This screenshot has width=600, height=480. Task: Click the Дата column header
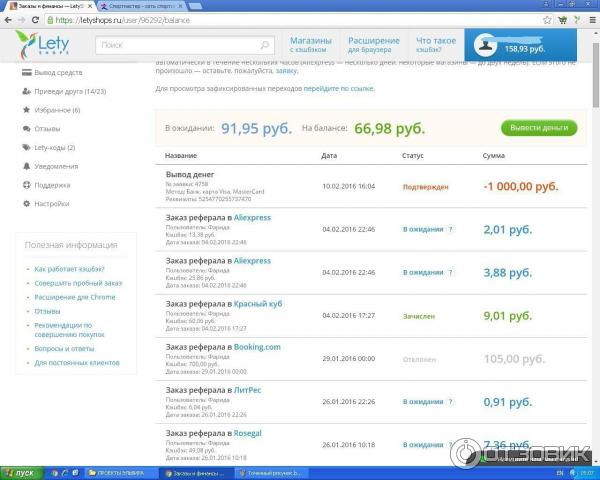point(329,156)
